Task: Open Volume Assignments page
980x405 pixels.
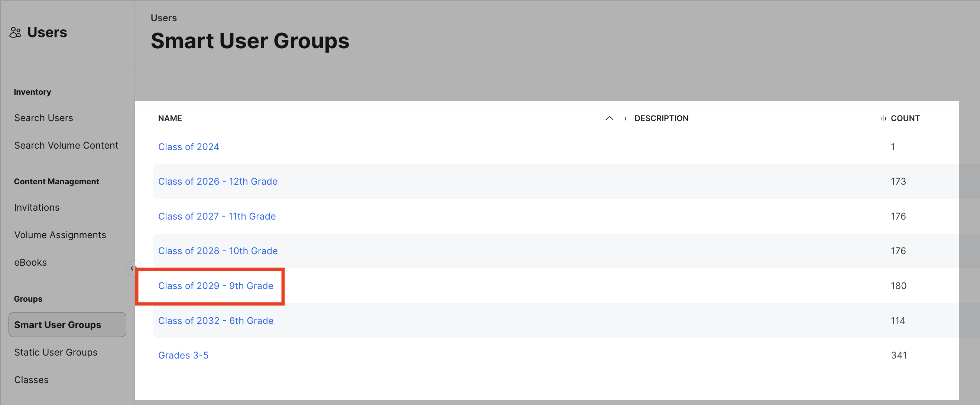Action: coord(60,235)
